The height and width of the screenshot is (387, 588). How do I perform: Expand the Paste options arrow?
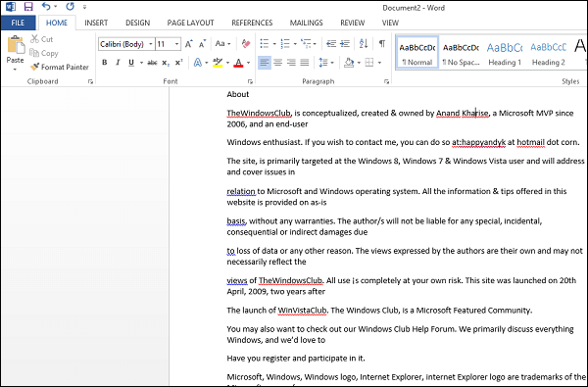click(15, 70)
